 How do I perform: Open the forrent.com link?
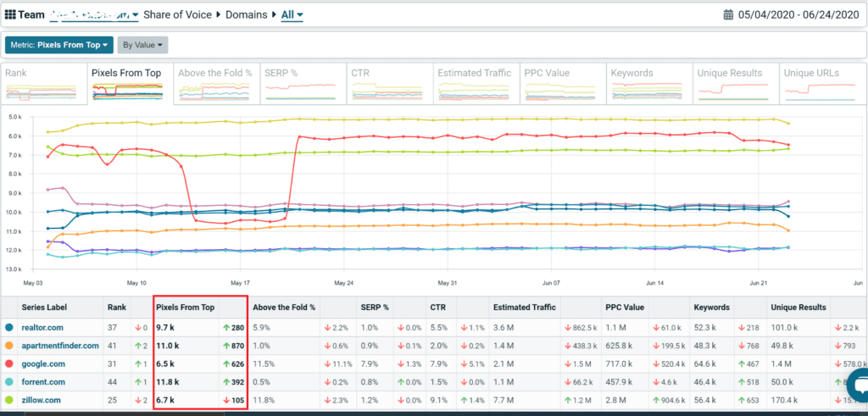click(43, 382)
